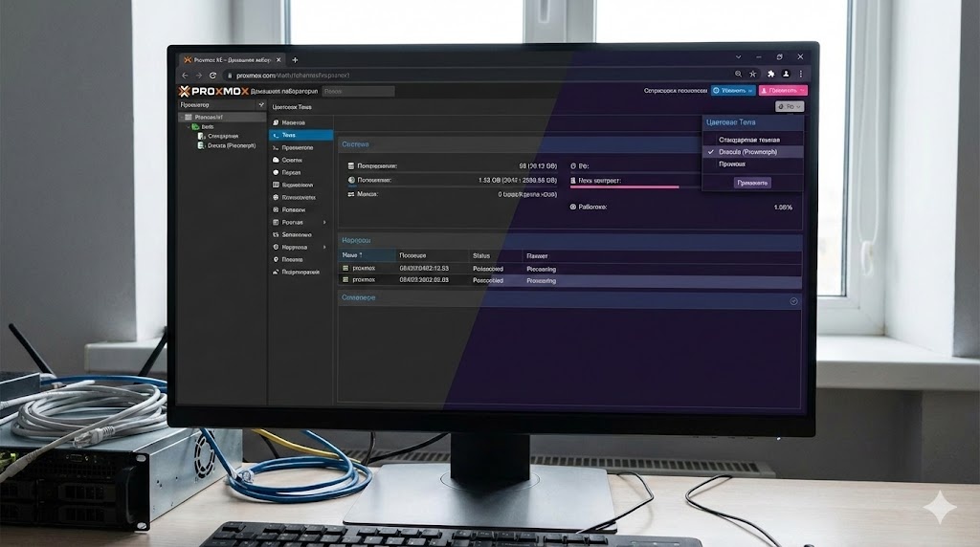The height and width of the screenshot is (547, 980).
Task: Open the new tab plus button
Action: 295,60
